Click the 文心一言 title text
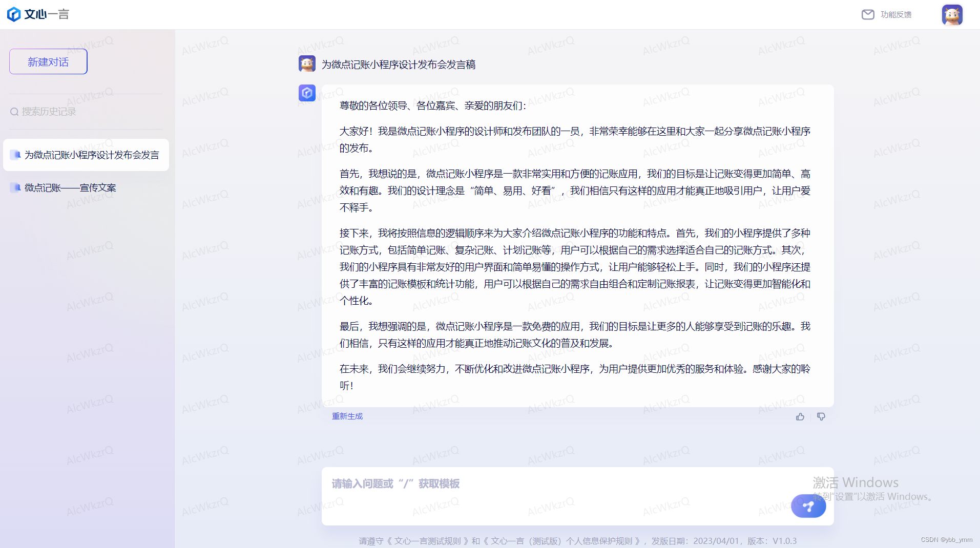 click(x=47, y=14)
